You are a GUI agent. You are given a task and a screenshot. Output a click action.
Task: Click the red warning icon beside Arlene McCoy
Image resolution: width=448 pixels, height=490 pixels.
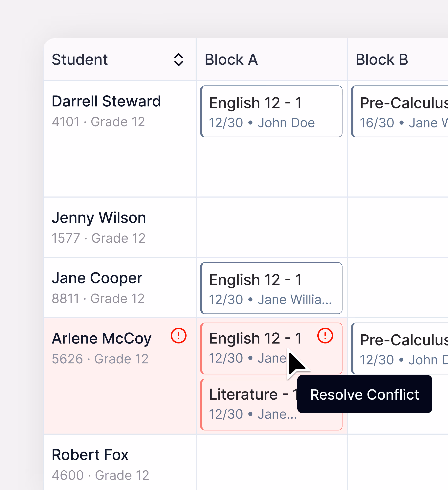pos(179,335)
